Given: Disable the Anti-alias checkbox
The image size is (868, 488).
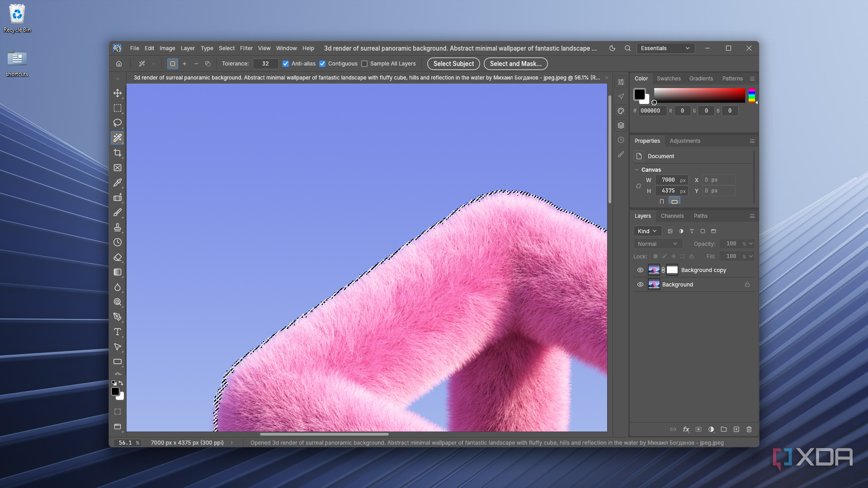Looking at the screenshot, I should coord(286,64).
